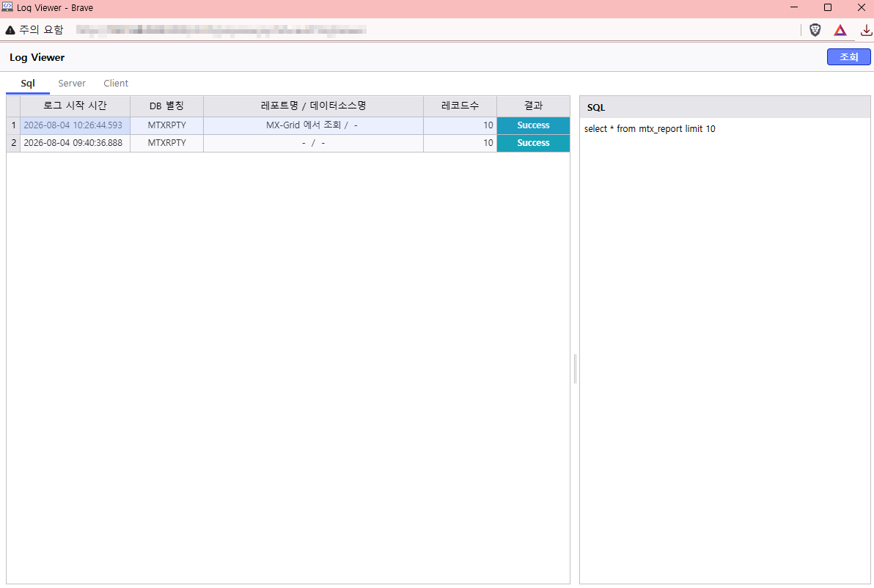Minimize the Log Viewer window
The width and height of the screenshot is (874, 588).
[x=794, y=7]
